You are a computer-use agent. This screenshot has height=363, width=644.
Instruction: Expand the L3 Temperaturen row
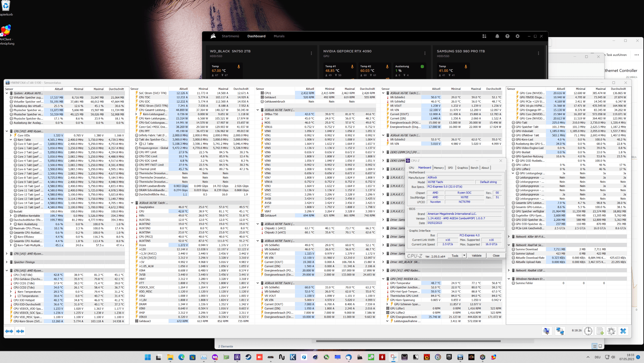11,296
